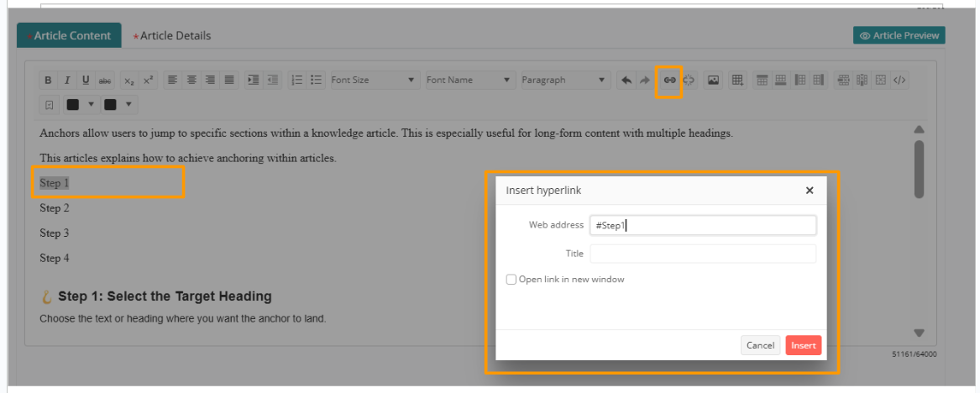Click the first black color swatch
980x393 pixels.
click(x=73, y=105)
